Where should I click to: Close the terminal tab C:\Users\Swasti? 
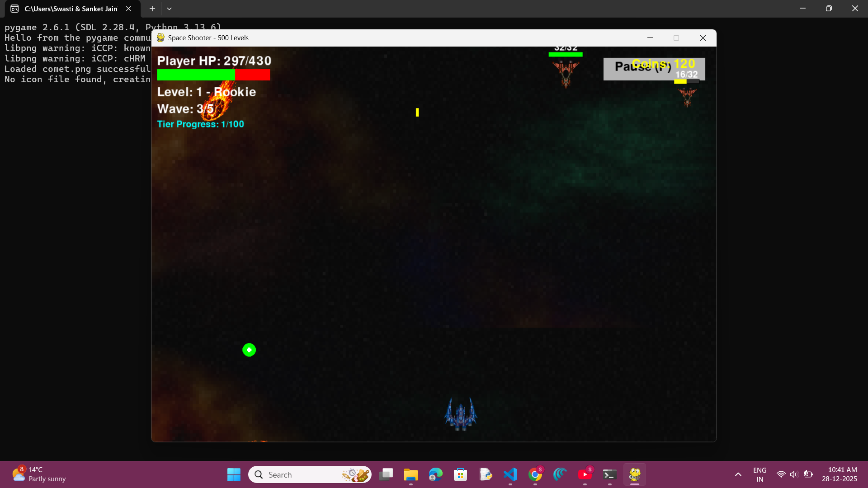[x=129, y=9]
